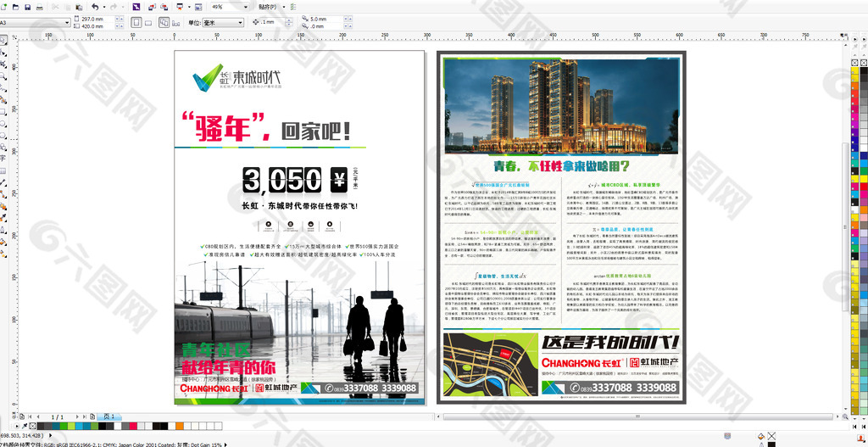Expand the 贴齐 snap-to dropdown arrow
The height and width of the screenshot is (447, 868).
tap(284, 7)
